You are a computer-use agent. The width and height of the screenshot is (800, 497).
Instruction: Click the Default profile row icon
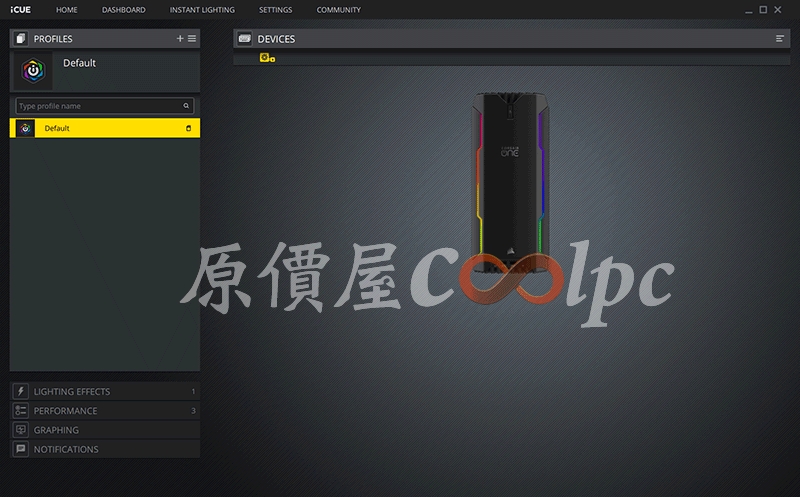pyautogui.click(x=26, y=128)
